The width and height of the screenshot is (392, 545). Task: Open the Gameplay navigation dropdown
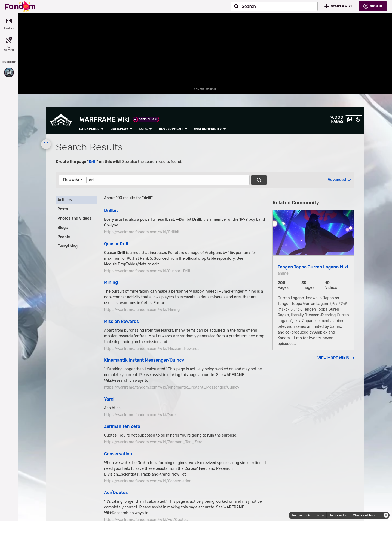(x=121, y=129)
